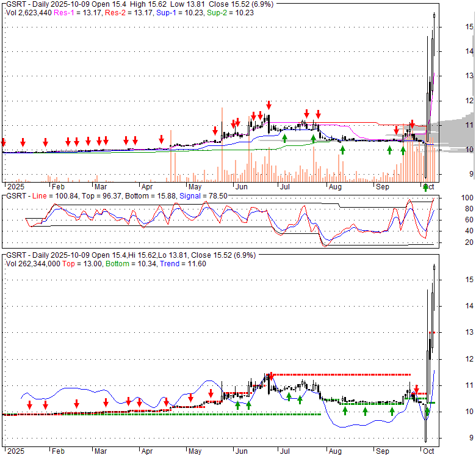Click Bottom = 10.34 in bottom chart
The height and width of the screenshot is (455, 476).
131,264
